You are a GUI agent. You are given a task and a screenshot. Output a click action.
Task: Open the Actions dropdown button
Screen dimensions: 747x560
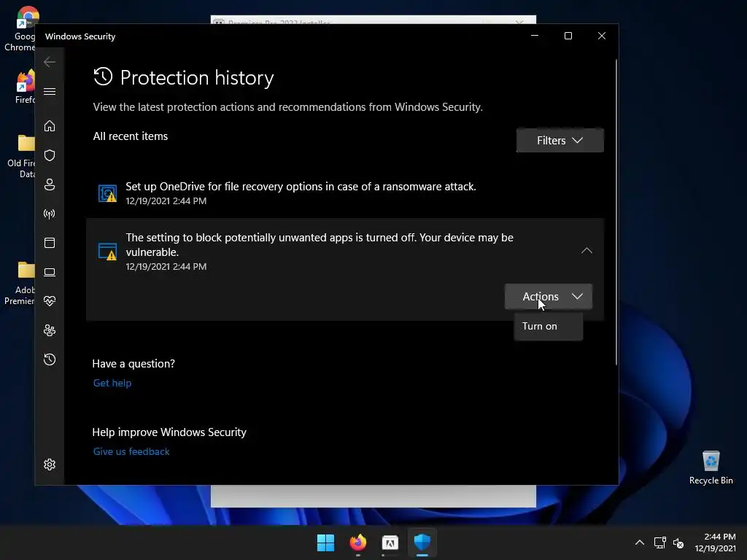(549, 296)
